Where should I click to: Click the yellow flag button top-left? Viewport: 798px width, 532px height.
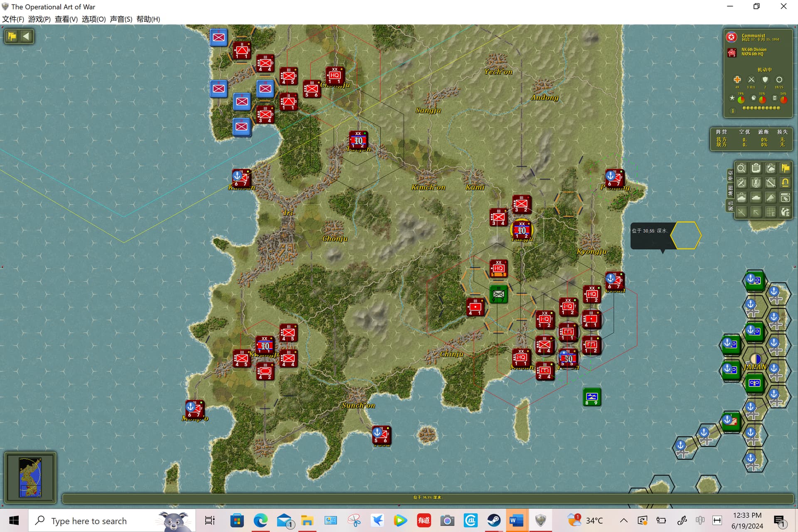point(12,36)
